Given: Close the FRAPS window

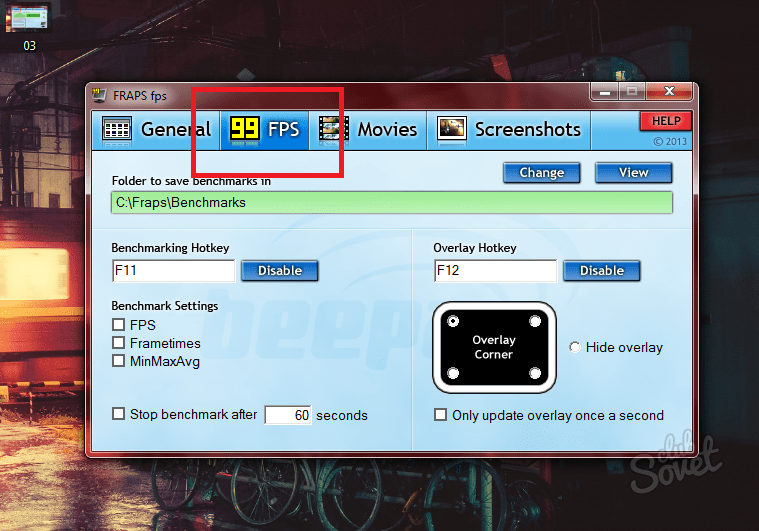Looking at the screenshot, I should 669,91.
